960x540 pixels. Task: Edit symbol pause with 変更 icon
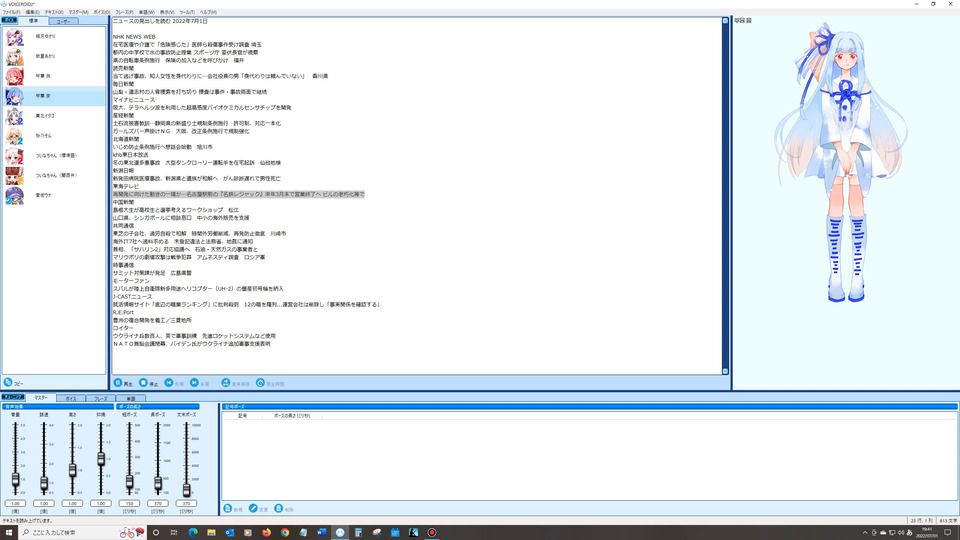pos(253,509)
